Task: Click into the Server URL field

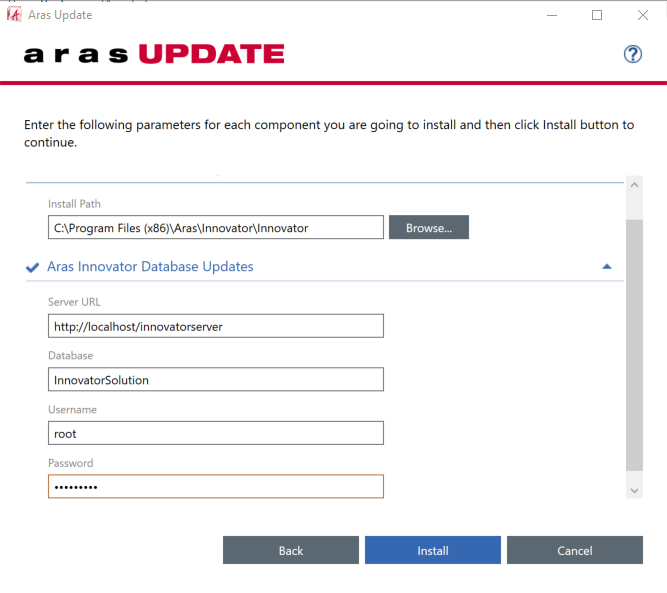Action: [x=215, y=326]
